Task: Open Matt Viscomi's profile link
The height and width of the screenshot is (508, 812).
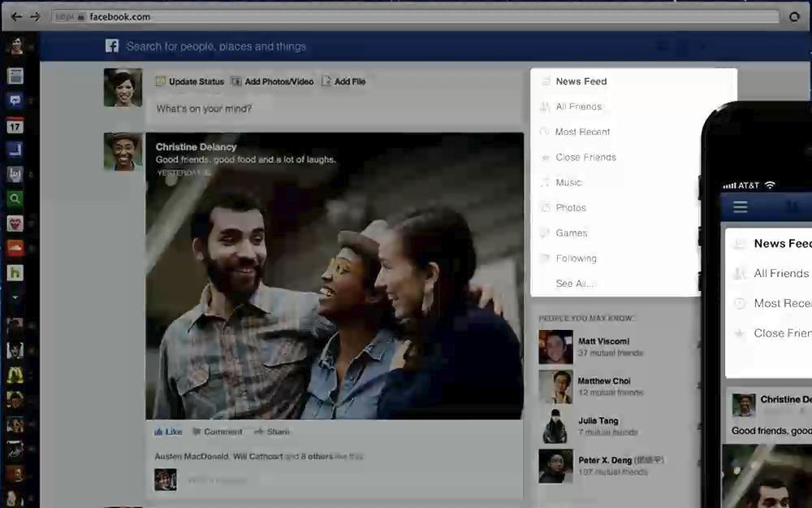Action: click(x=603, y=341)
